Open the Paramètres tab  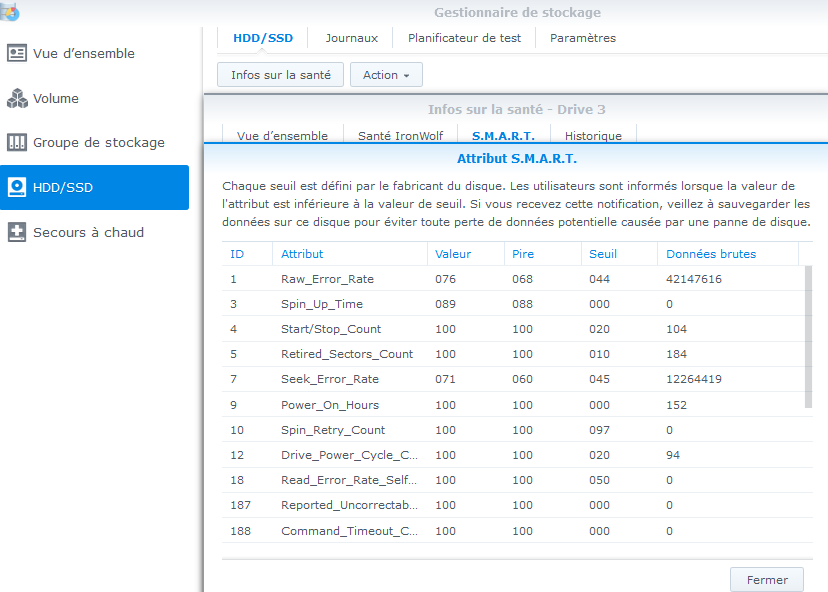pyautogui.click(x=583, y=38)
